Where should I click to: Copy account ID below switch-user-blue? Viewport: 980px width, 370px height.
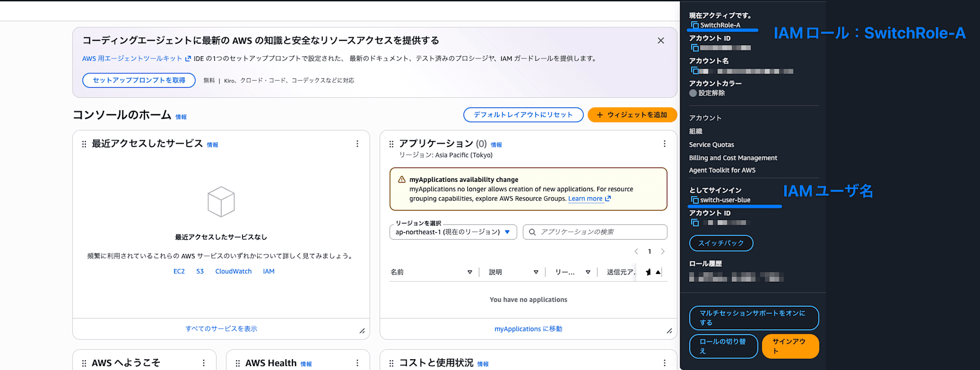pyautogui.click(x=694, y=222)
